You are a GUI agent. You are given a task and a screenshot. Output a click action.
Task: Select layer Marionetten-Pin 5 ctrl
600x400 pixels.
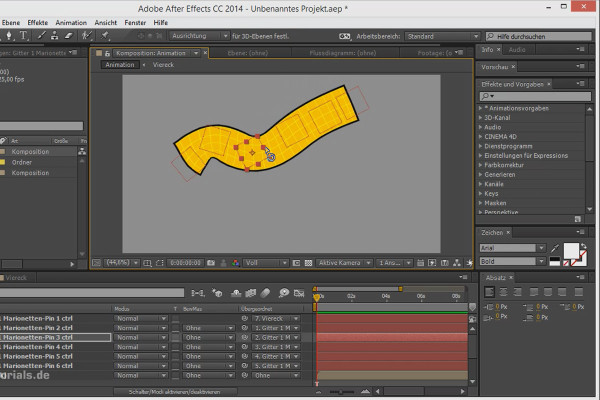[38, 356]
